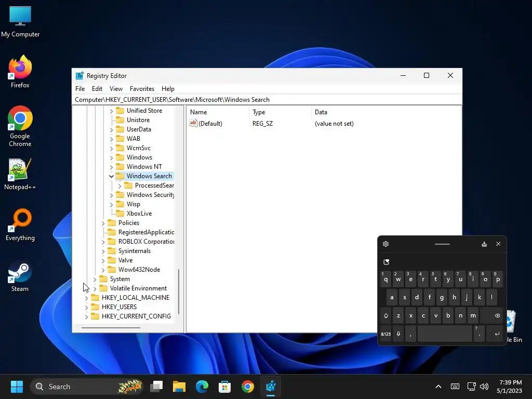Click the Name column header

click(x=219, y=112)
